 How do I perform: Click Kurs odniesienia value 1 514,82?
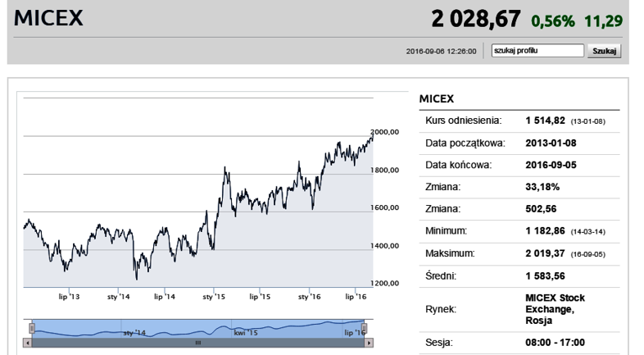[546, 121]
